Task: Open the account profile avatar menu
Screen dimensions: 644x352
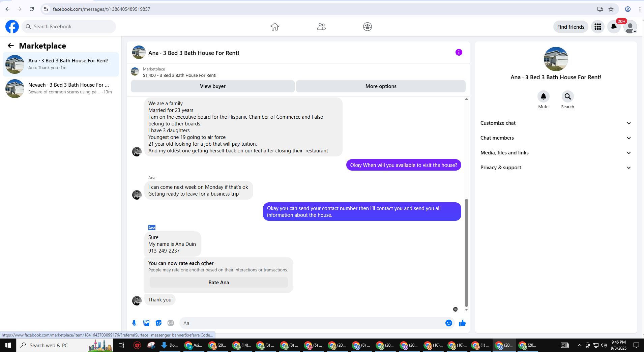Action: [x=630, y=27]
